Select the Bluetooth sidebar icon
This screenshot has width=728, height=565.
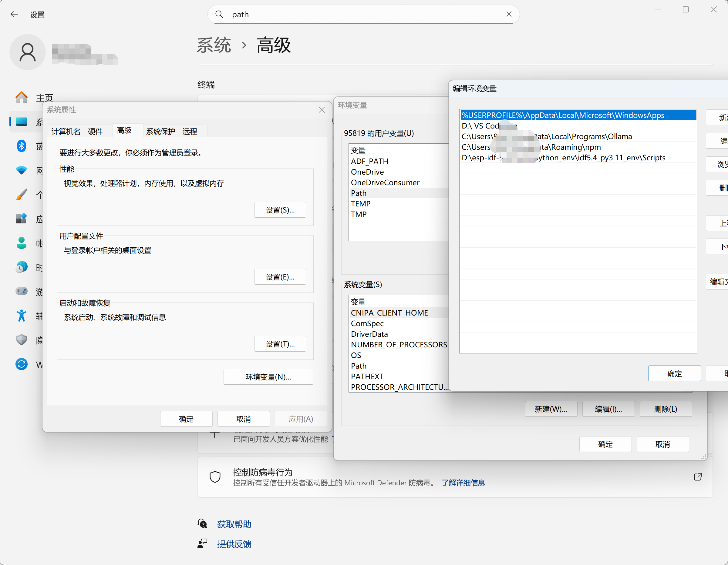tap(22, 145)
